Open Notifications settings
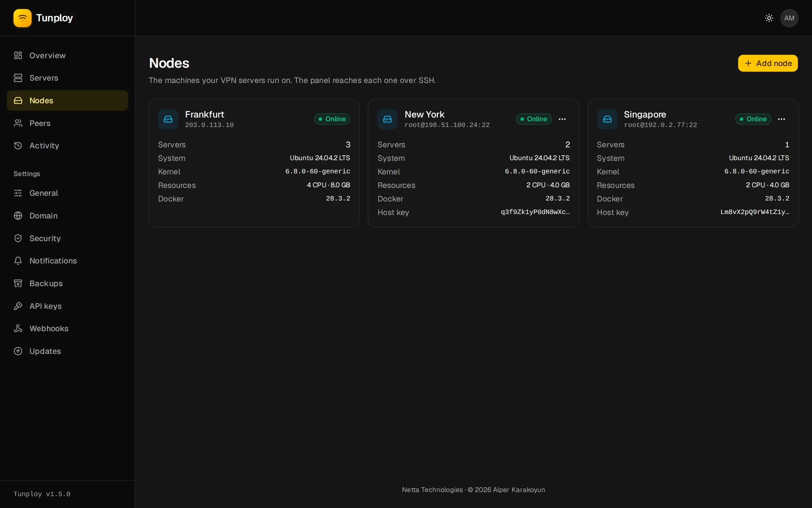Screen dimensions: 812x508 [67, 261]
